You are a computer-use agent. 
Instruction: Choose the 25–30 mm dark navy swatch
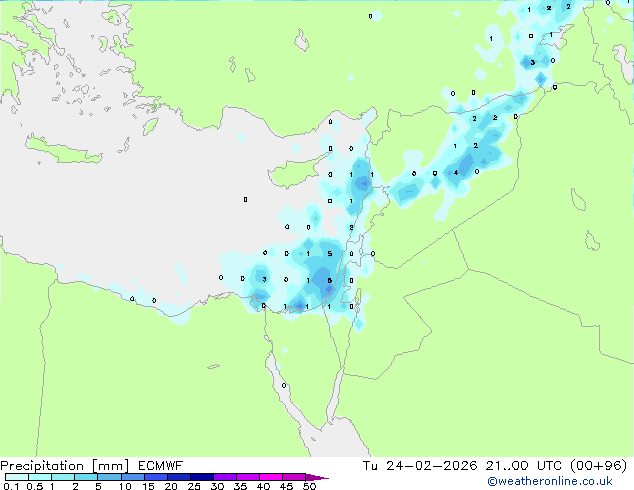point(202,477)
